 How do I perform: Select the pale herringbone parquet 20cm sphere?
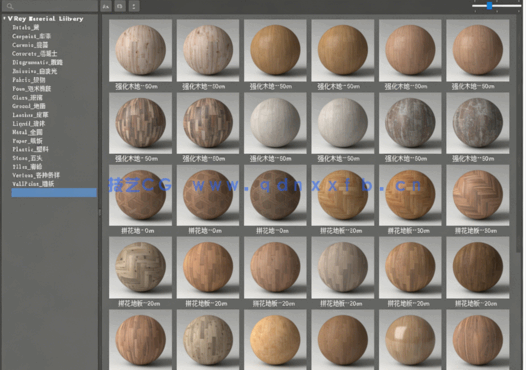pos(140,268)
